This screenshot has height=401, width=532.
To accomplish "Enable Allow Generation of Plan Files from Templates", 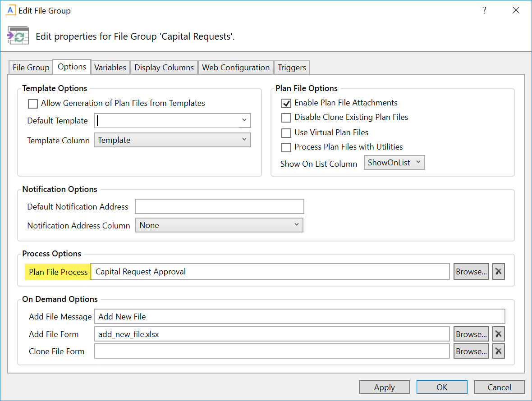I will coord(33,104).
